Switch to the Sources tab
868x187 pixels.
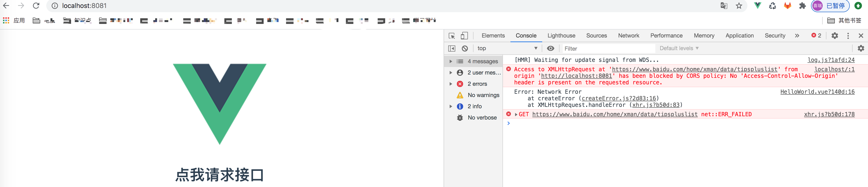[596, 36]
